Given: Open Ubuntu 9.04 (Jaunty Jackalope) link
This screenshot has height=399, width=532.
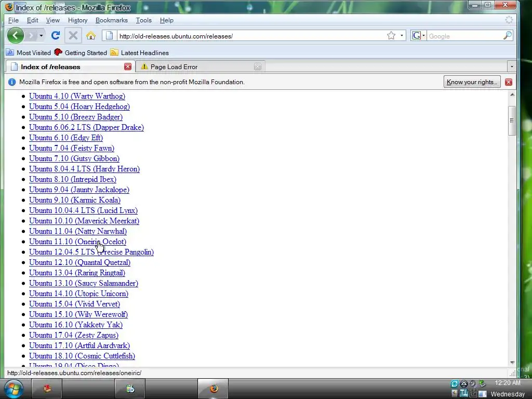Looking at the screenshot, I should click(x=79, y=190).
